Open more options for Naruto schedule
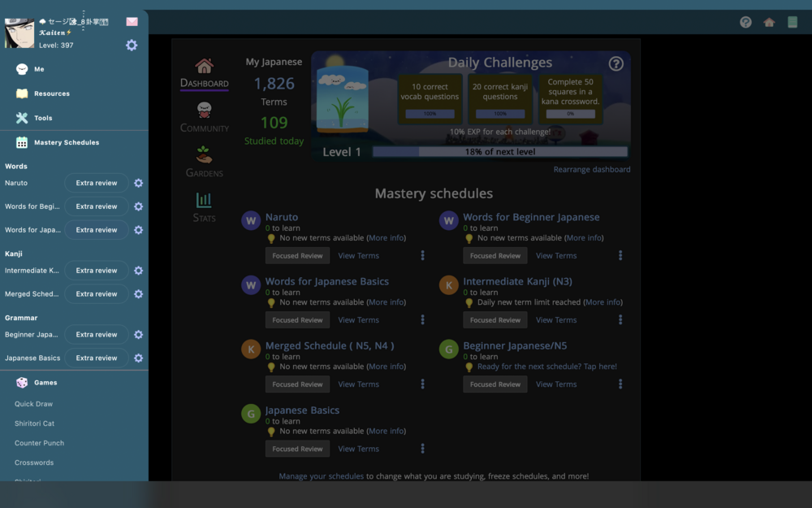 coord(422,255)
